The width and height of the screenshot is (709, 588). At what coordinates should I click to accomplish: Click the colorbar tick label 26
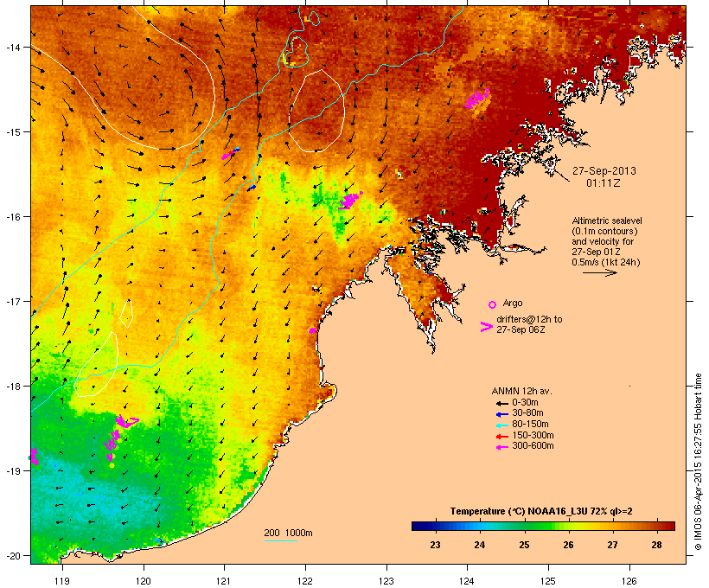pyautogui.click(x=568, y=545)
